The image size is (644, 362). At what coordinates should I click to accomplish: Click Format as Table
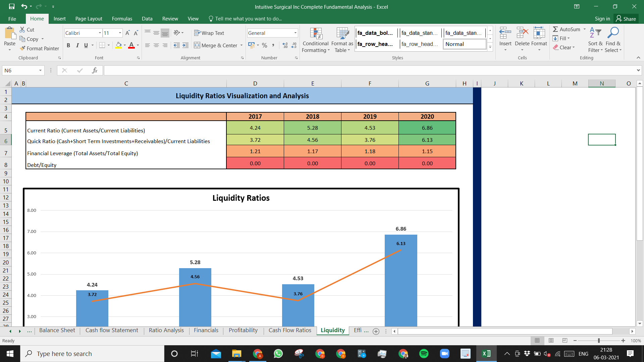coord(342,40)
